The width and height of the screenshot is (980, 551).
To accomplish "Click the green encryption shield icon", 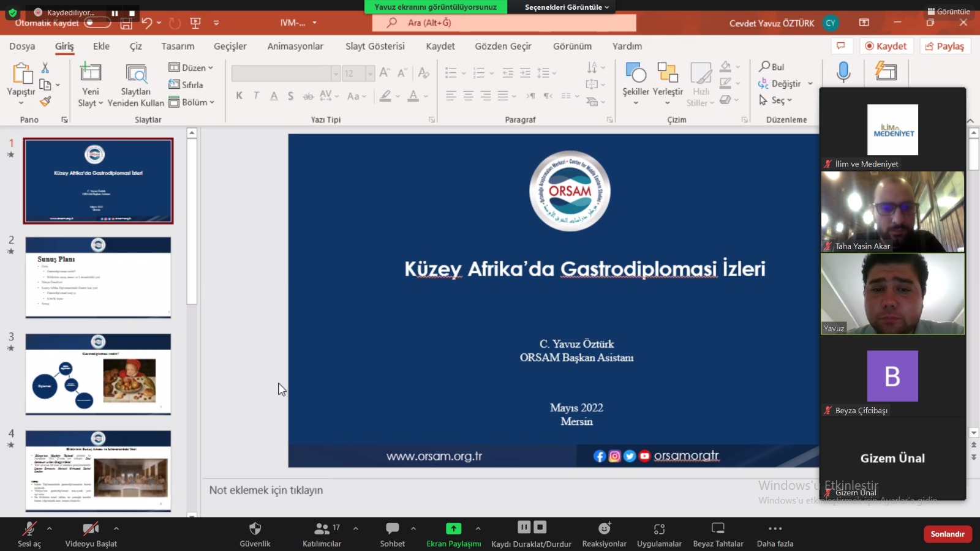I will pyautogui.click(x=13, y=12).
